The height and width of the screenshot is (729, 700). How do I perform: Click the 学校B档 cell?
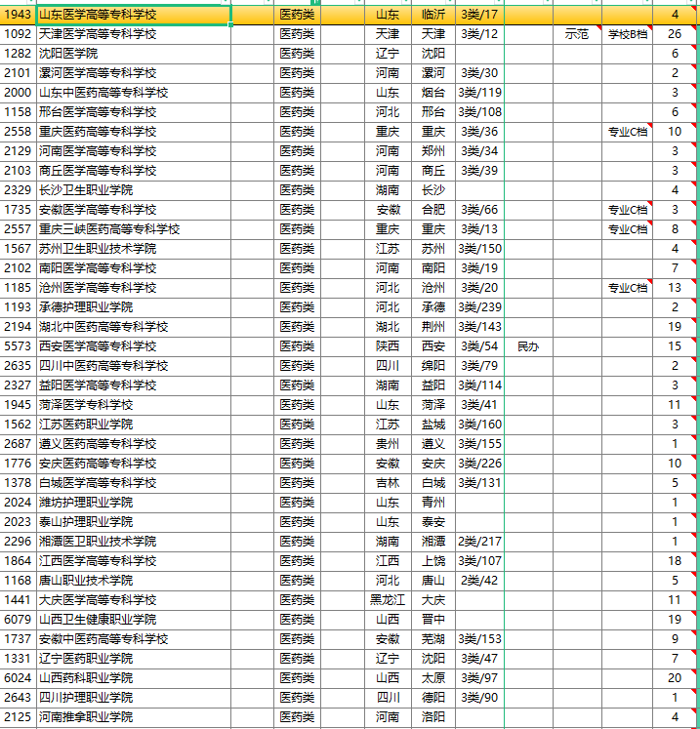[628, 34]
